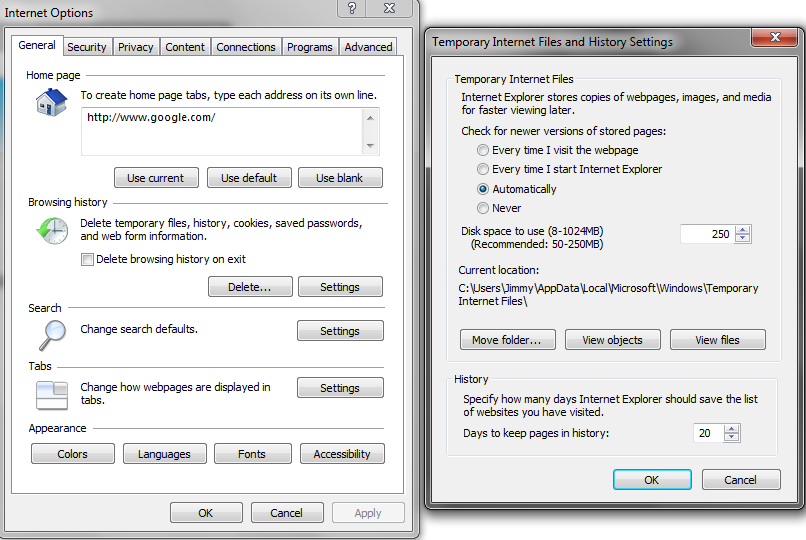Click the Search magnifying glass icon
This screenshot has height=540, width=806.
(52, 334)
